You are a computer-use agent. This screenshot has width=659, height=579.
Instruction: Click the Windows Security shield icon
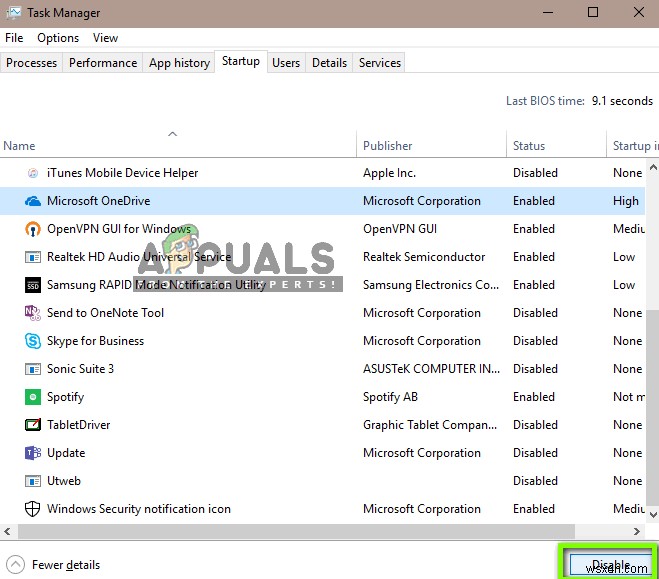33,509
